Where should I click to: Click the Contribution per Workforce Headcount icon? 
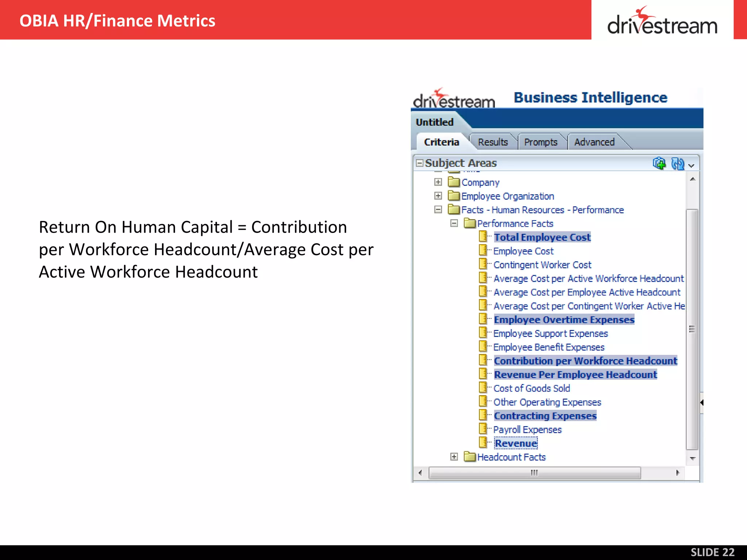tap(483, 360)
